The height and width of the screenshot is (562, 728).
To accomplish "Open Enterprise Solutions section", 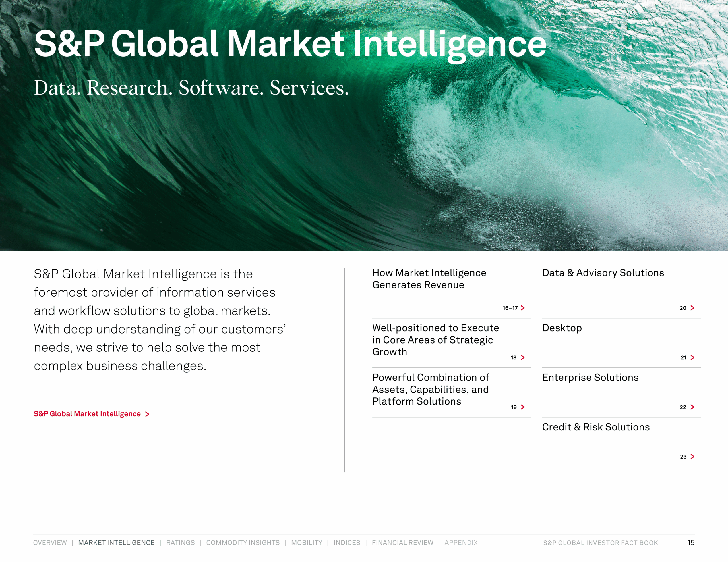I will pos(590,377).
